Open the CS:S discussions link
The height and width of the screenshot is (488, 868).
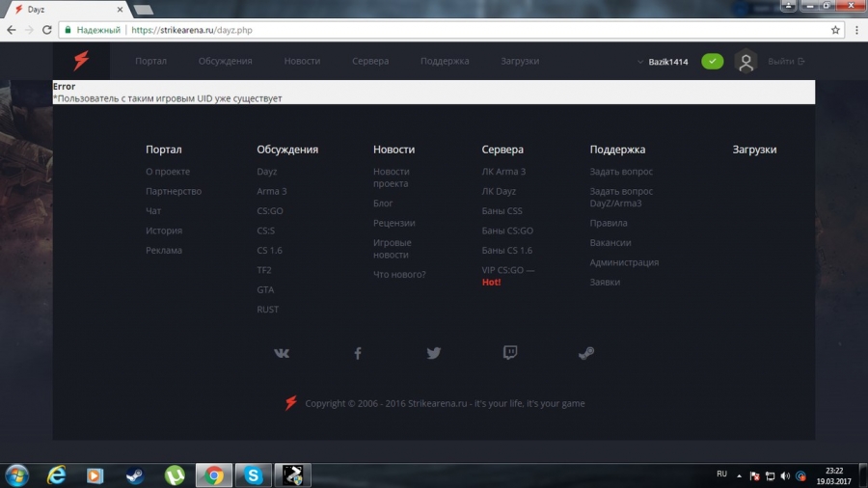266,230
